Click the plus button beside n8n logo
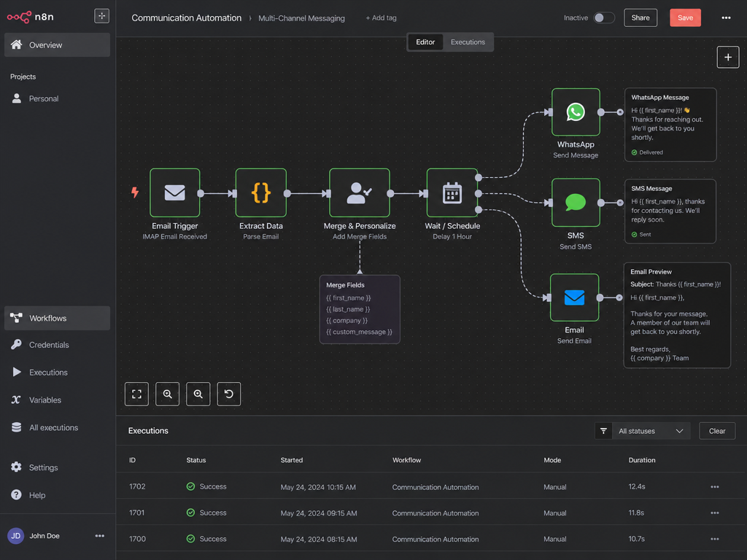Image resolution: width=747 pixels, height=560 pixels. coord(101,16)
